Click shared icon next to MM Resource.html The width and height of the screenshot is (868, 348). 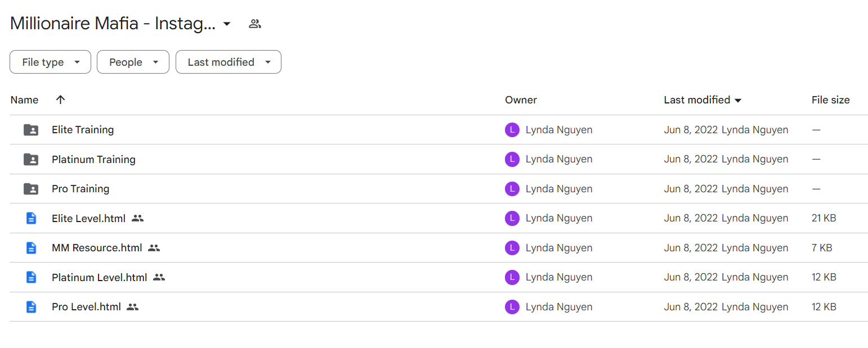(154, 248)
